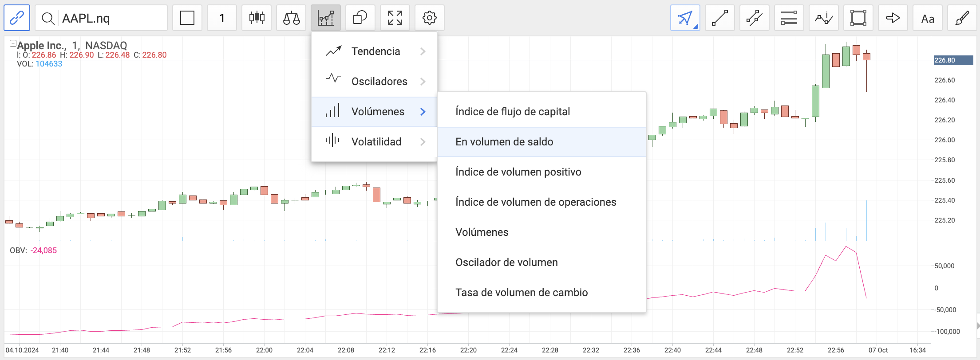Click the right edge panel expand arrow
This screenshot has width=980, height=360.
[x=978, y=326]
